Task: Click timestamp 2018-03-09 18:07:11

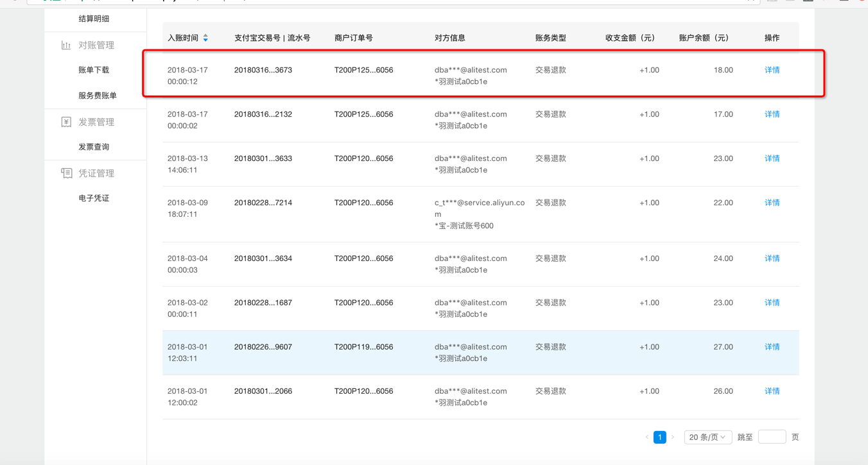Action: point(187,208)
